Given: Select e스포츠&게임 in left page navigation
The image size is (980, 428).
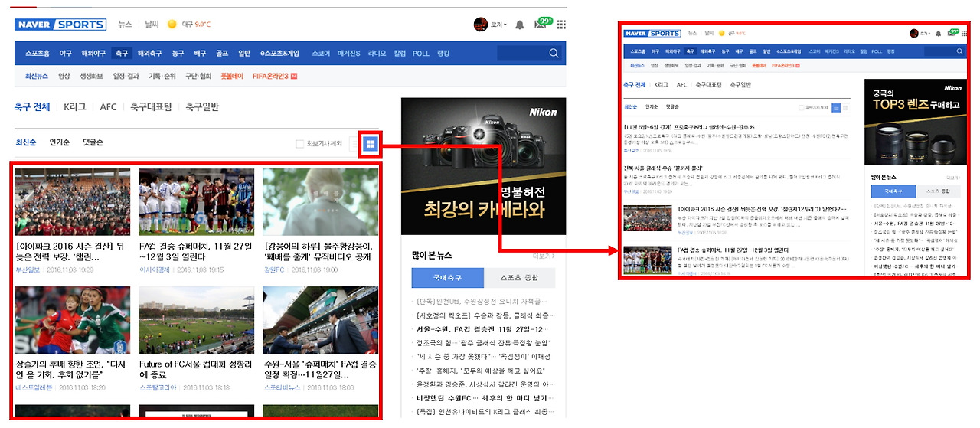Looking at the screenshot, I should point(279,53).
